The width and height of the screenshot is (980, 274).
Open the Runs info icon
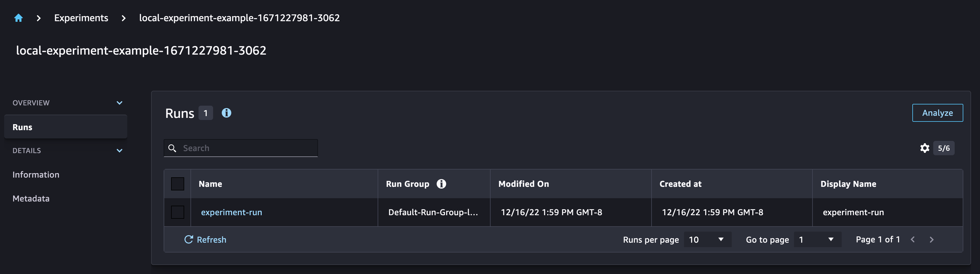pos(226,113)
